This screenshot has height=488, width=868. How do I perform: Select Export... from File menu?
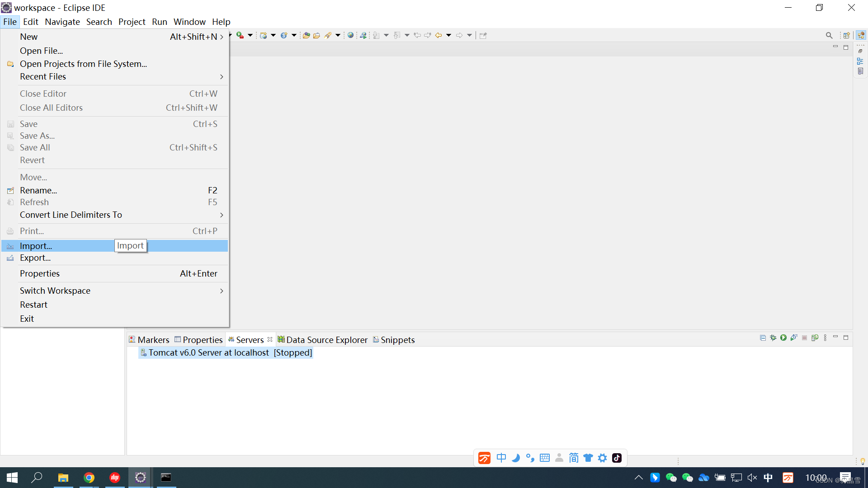click(35, 258)
